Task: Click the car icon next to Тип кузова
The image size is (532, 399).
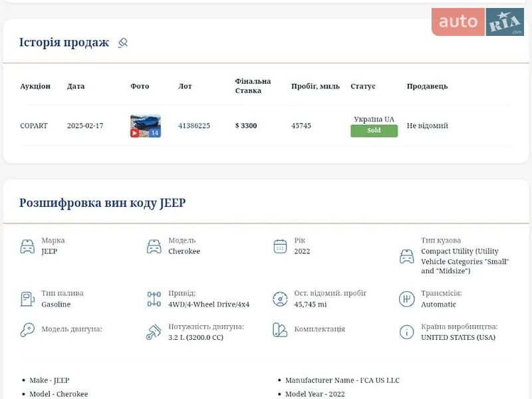Action: point(406,256)
